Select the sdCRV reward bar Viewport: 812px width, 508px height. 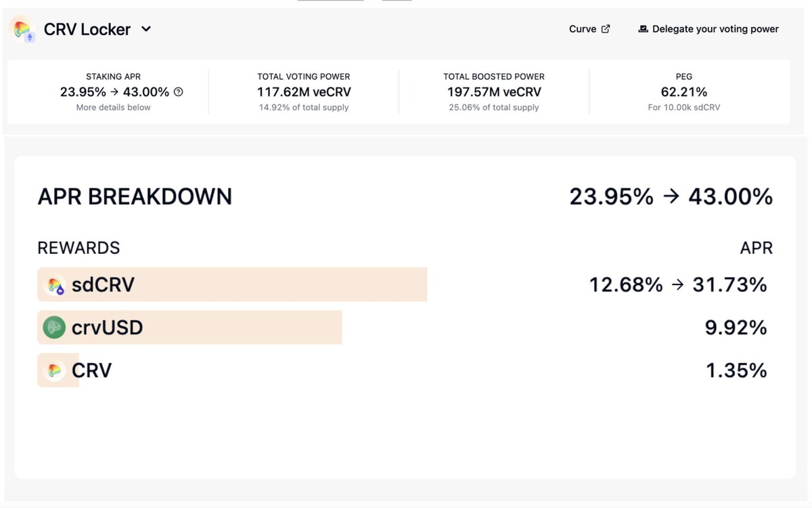[x=271, y=285]
